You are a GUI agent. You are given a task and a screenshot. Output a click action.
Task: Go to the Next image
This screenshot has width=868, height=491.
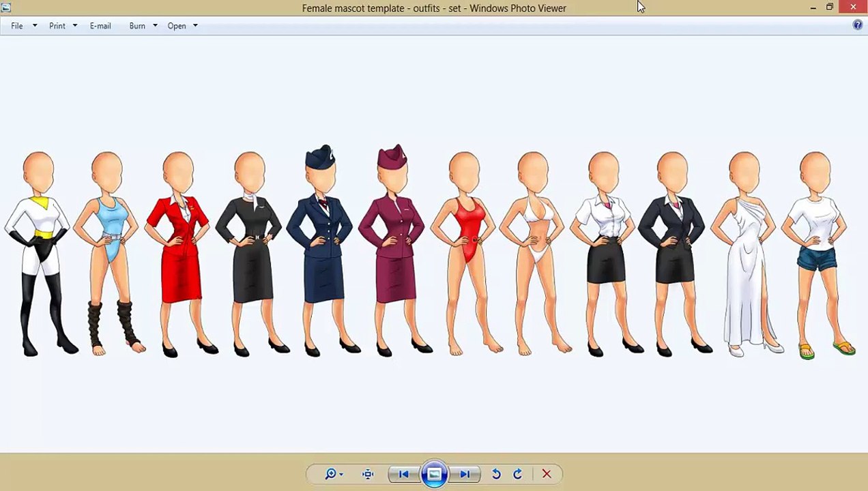(x=465, y=474)
